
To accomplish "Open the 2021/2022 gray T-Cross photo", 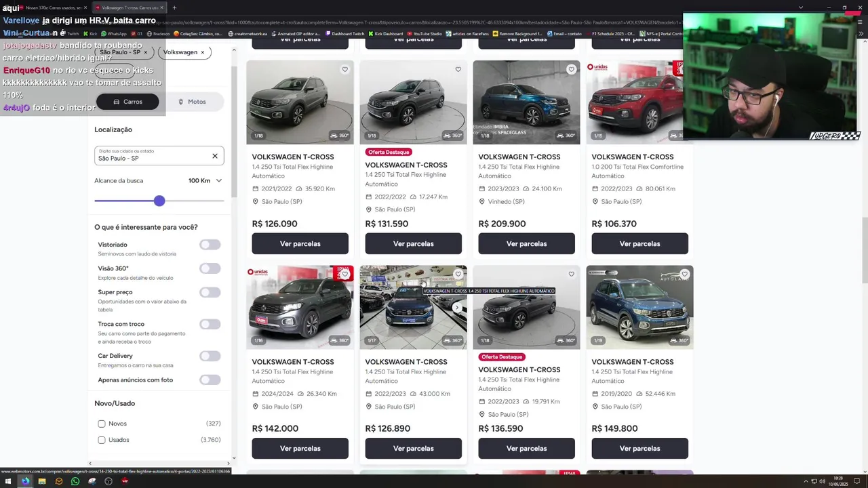I will [x=300, y=102].
